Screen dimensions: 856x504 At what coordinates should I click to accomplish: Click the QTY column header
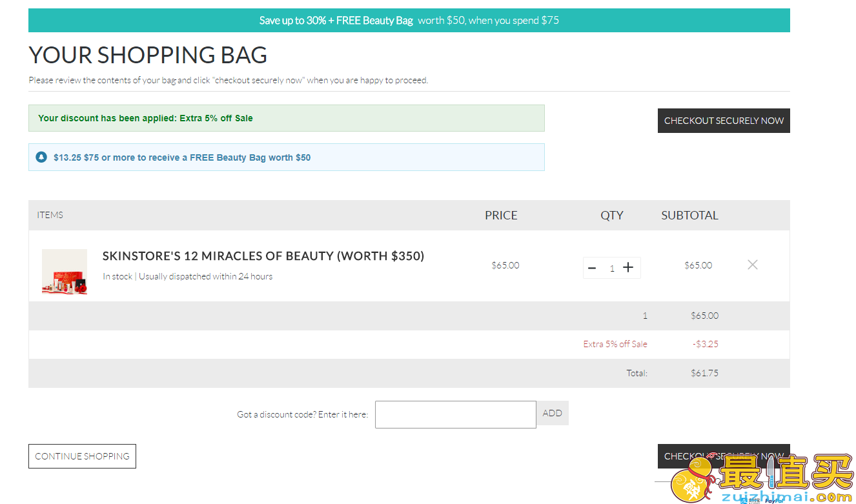612,216
